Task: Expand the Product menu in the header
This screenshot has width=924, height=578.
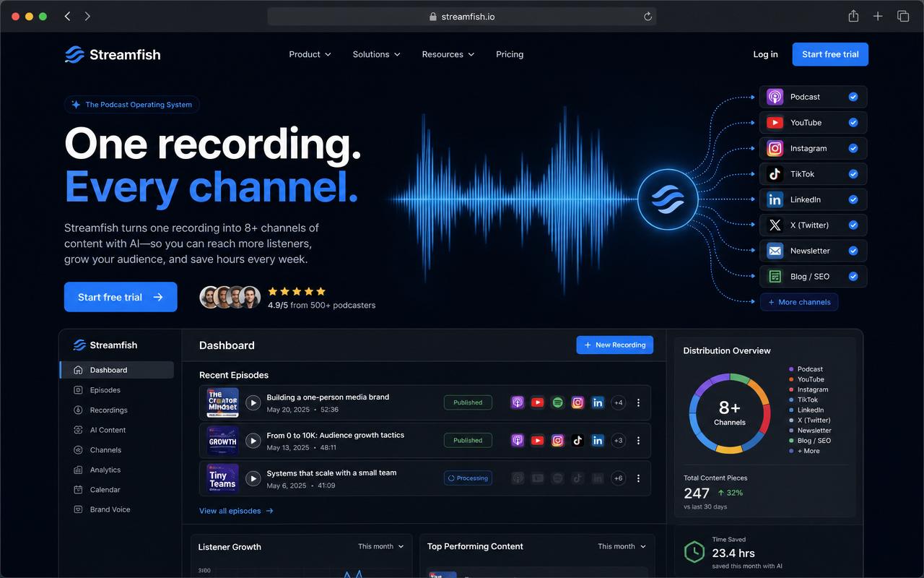Action: click(x=310, y=54)
